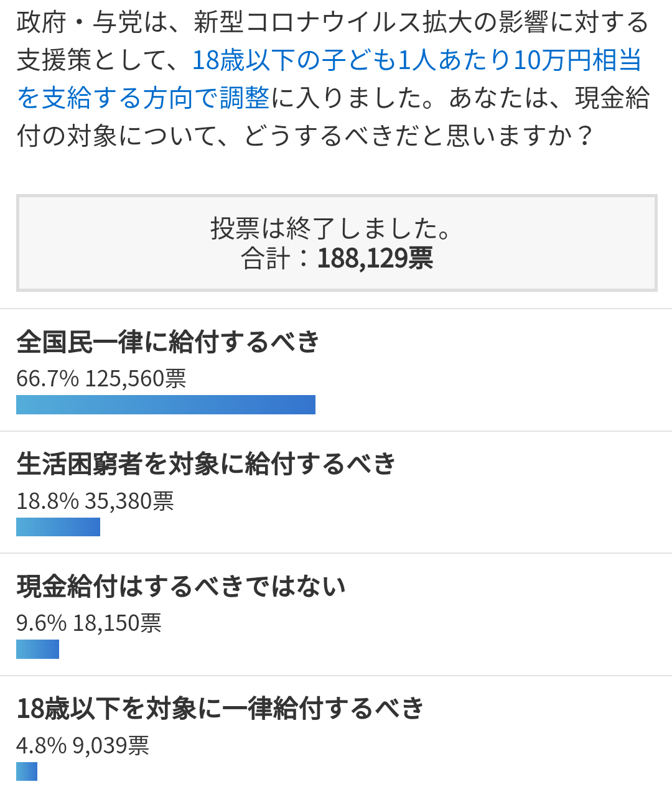
Task: Open the blue link about 10万円相当 payment
Action: [416, 60]
